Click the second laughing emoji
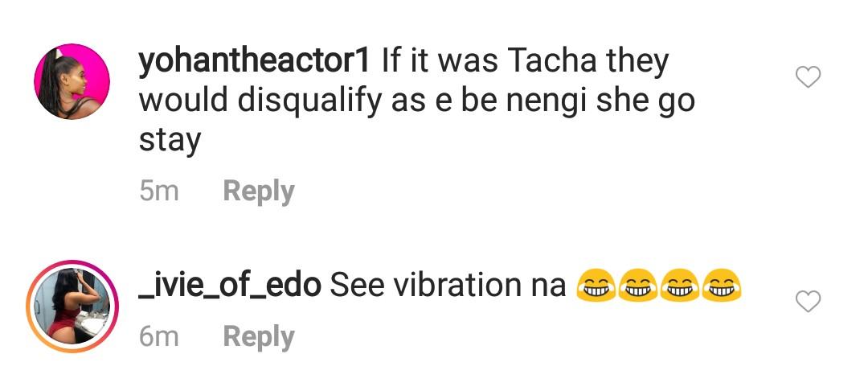Image resolution: width=868 pixels, height=387 pixels. point(638,286)
